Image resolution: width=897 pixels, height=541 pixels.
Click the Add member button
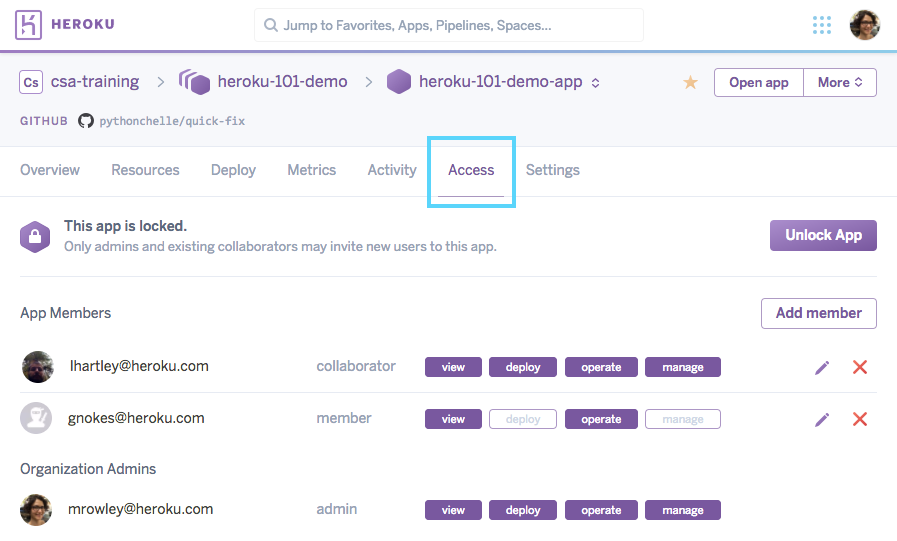pos(819,313)
